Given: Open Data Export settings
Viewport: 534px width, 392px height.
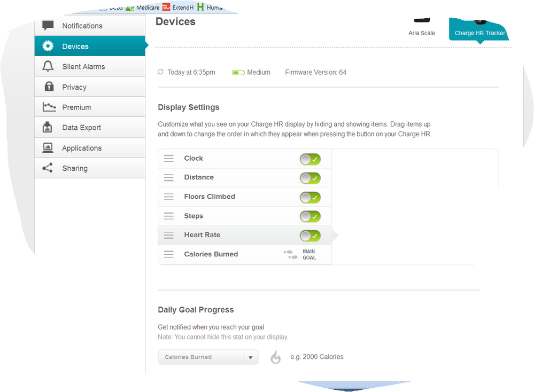Looking at the screenshot, I should 90,127.
